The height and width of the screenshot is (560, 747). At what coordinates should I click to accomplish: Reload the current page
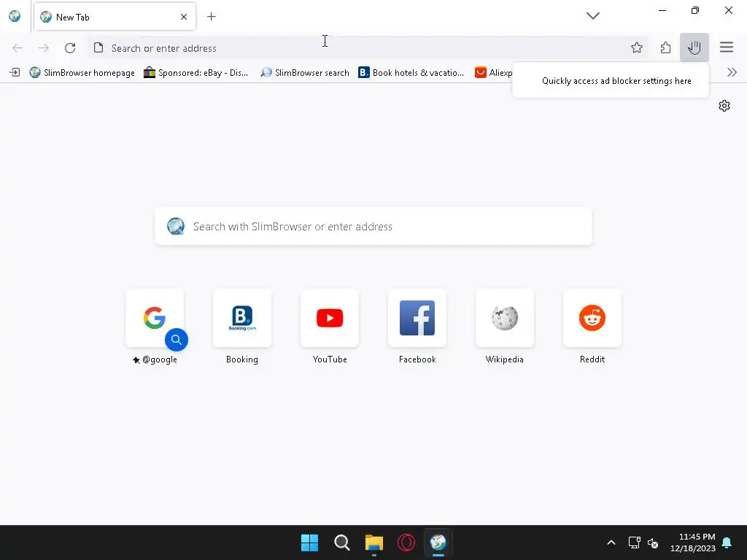(x=70, y=47)
